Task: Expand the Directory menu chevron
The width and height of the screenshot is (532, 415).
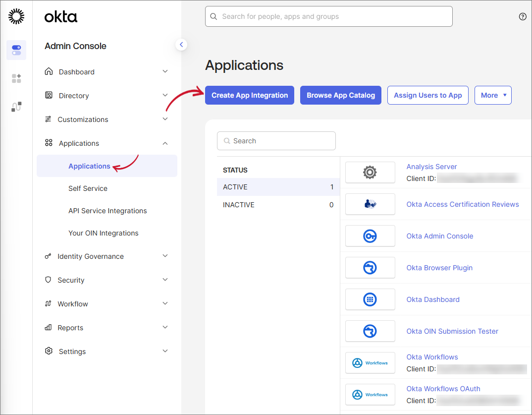Action: 165,95
